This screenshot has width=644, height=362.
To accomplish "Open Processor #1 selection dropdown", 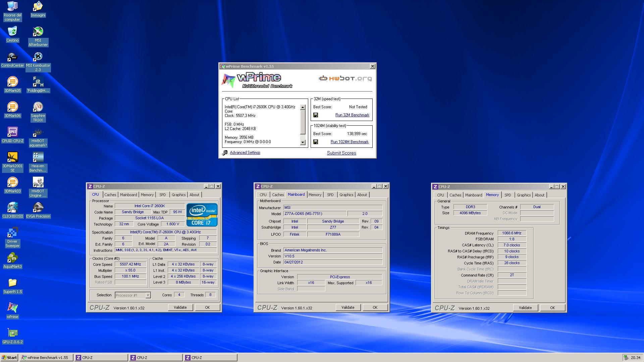I will [133, 295].
